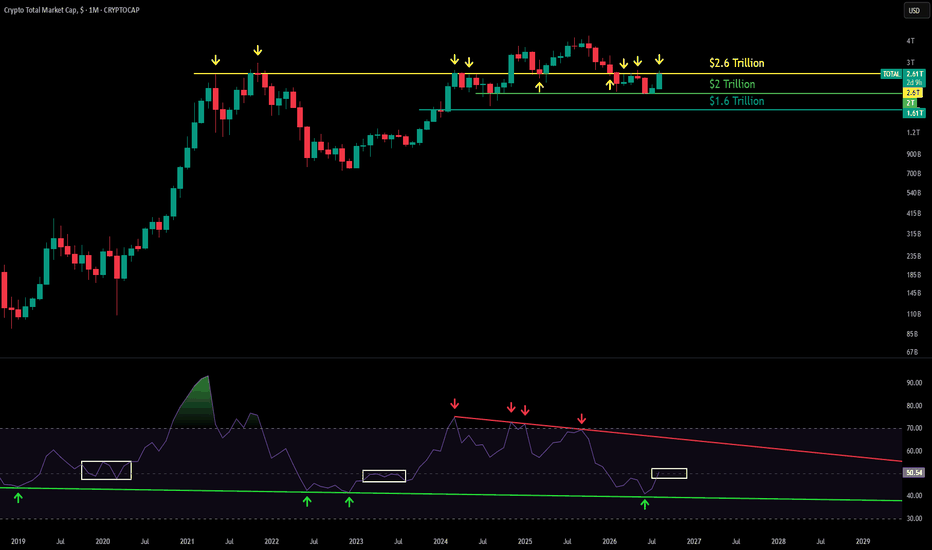Viewport: 932px width, 550px height.
Task: Open the USD currency selector
Action: [914, 10]
